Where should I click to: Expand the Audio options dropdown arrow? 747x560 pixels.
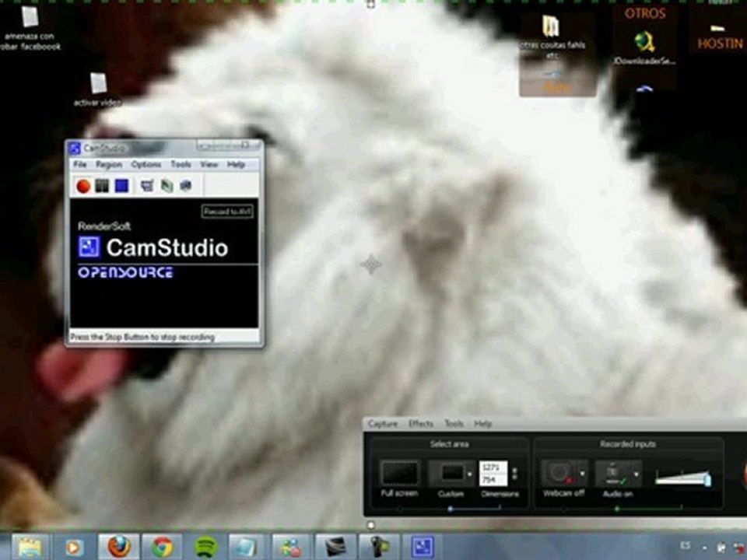(637, 474)
